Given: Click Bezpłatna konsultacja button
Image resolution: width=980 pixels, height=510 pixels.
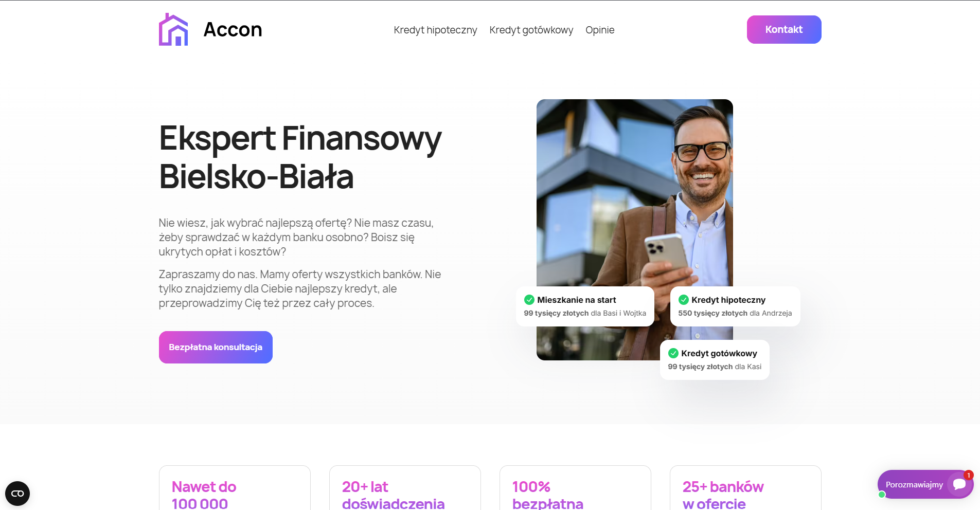Looking at the screenshot, I should pos(216,347).
